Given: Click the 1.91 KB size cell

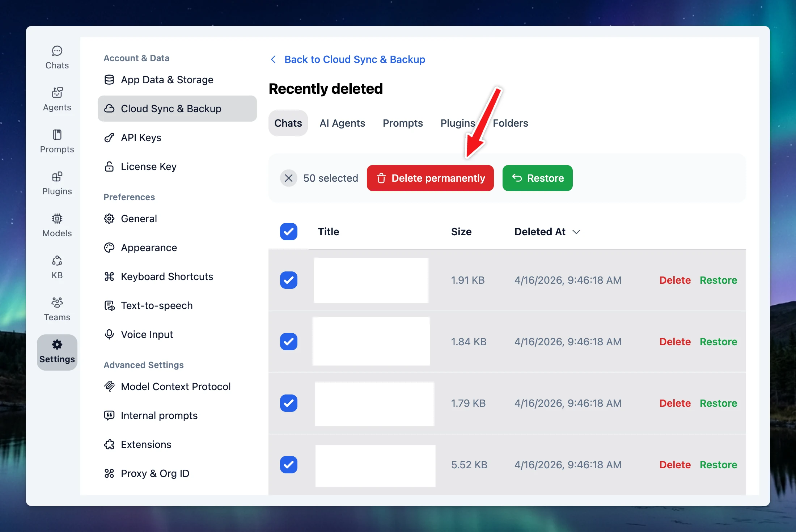Looking at the screenshot, I should 468,280.
